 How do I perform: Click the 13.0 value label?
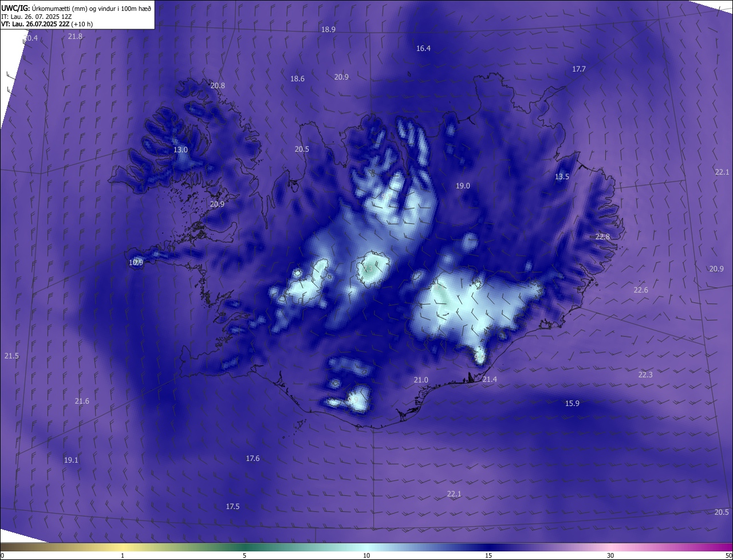pos(180,149)
